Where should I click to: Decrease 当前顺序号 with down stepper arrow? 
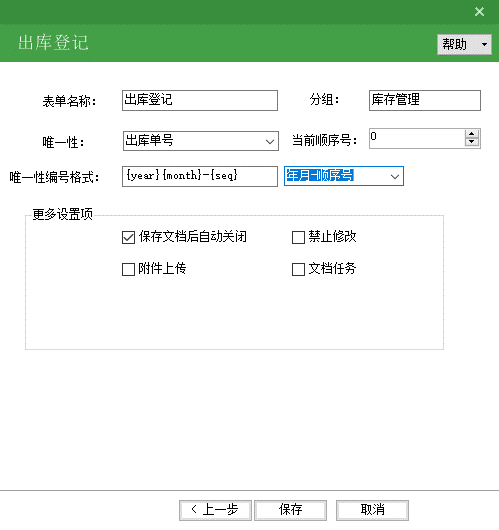point(472,142)
